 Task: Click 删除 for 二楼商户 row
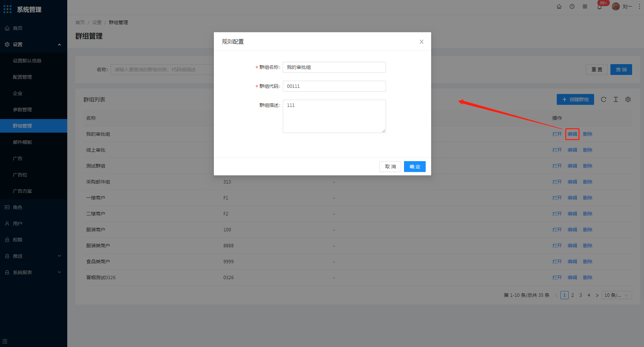point(588,214)
